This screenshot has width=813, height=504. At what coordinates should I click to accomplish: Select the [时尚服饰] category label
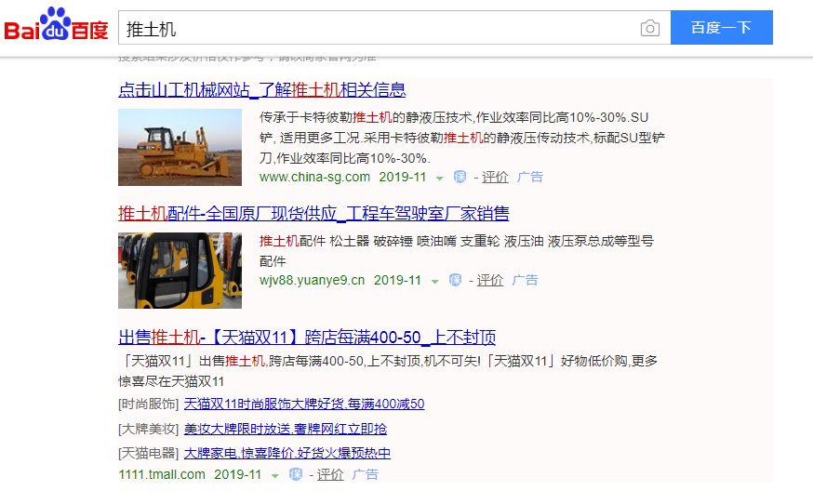coord(148,404)
